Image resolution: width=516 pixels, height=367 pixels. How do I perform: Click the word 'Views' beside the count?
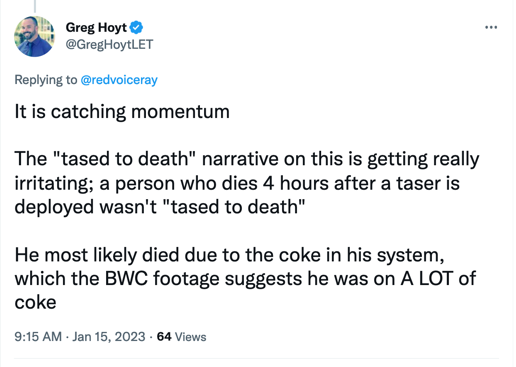pyautogui.click(x=191, y=337)
